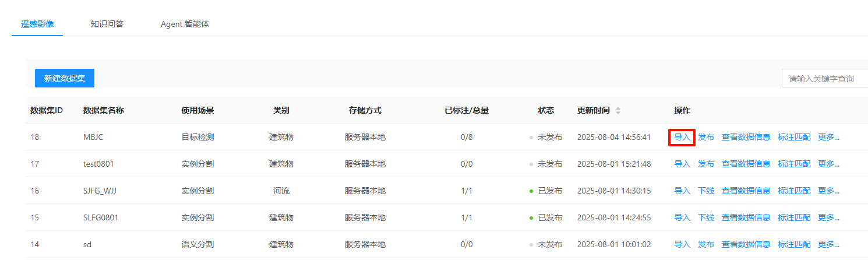868x260 pixels.
Task: Open 更多 dropdown for SLFG0801
Action: tap(828, 218)
